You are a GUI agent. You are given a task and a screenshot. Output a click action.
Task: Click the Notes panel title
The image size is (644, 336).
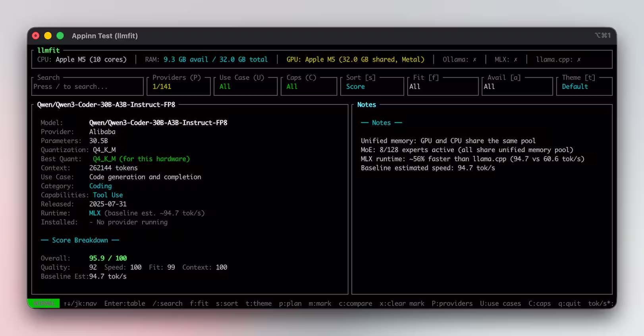(x=366, y=105)
